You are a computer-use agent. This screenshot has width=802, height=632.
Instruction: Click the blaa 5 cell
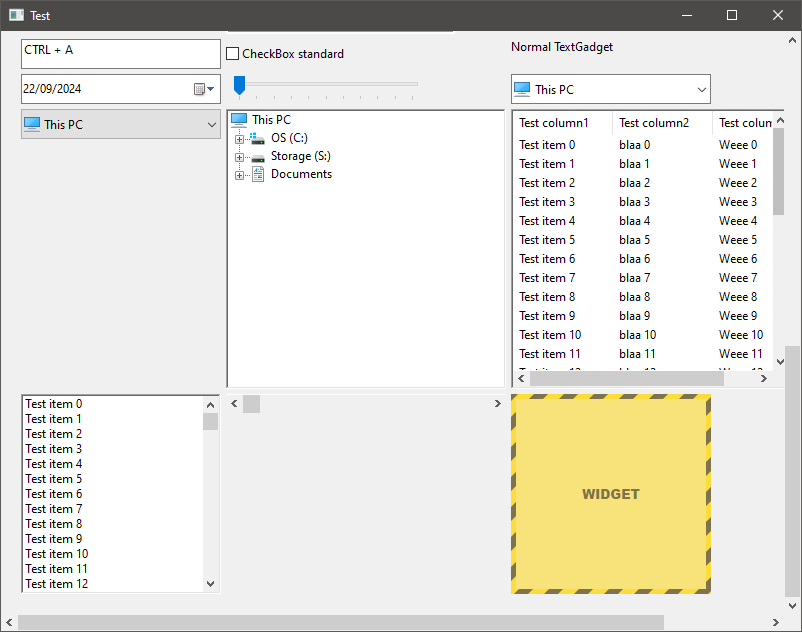pos(634,240)
